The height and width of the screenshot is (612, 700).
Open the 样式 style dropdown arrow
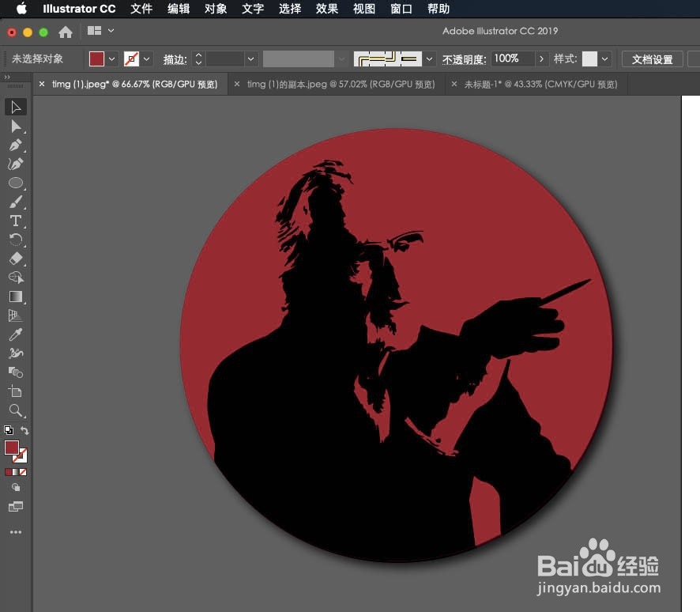pos(604,59)
